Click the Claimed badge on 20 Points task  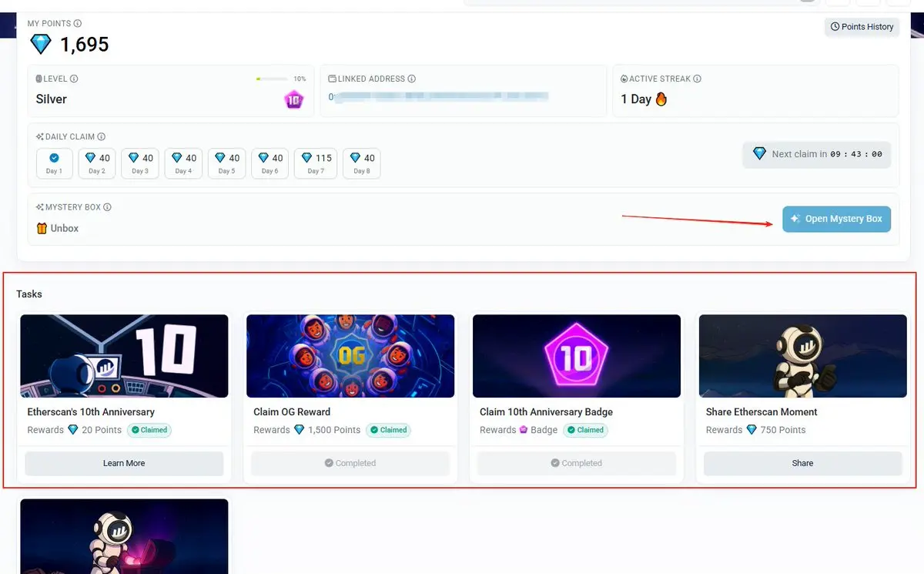click(149, 430)
